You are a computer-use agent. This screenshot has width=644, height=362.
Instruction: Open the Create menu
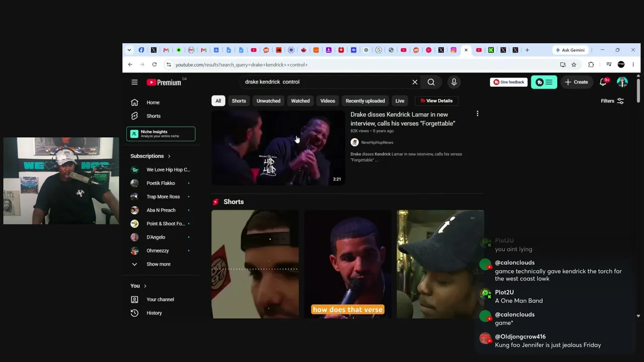[x=576, y=82]
